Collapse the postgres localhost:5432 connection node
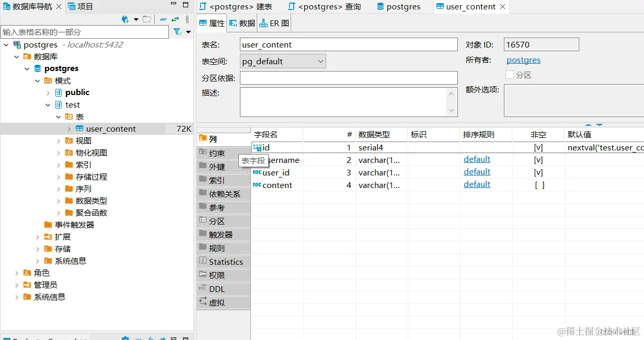The width and height of the screenshot is (644, 340). pyautogui.click(x=6, y=45)
